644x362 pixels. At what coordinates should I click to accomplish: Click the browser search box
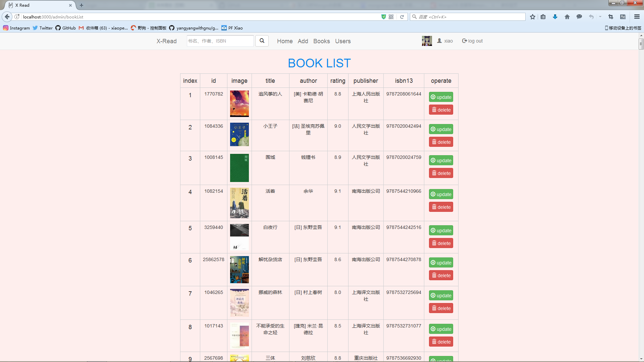coord(468,17)
